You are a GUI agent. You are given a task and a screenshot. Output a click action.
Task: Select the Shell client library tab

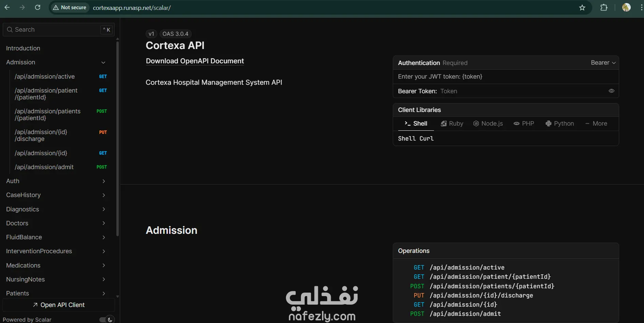coord(416,124)
